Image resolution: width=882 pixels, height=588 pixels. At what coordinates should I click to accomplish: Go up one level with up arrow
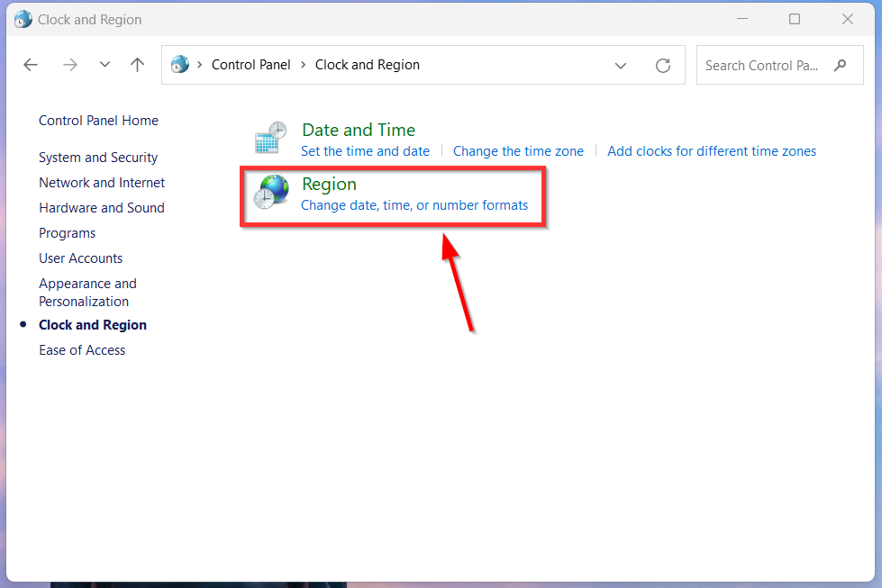137,65
